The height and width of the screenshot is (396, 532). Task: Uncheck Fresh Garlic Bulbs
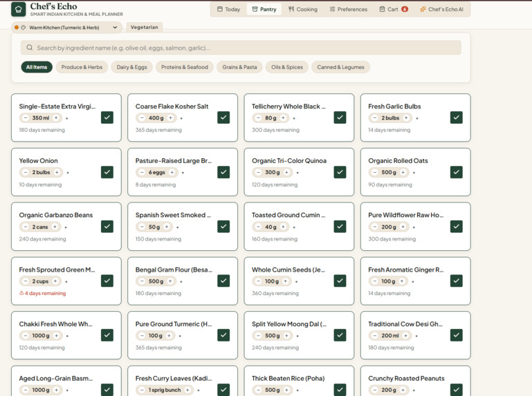[x=457, y=117]
